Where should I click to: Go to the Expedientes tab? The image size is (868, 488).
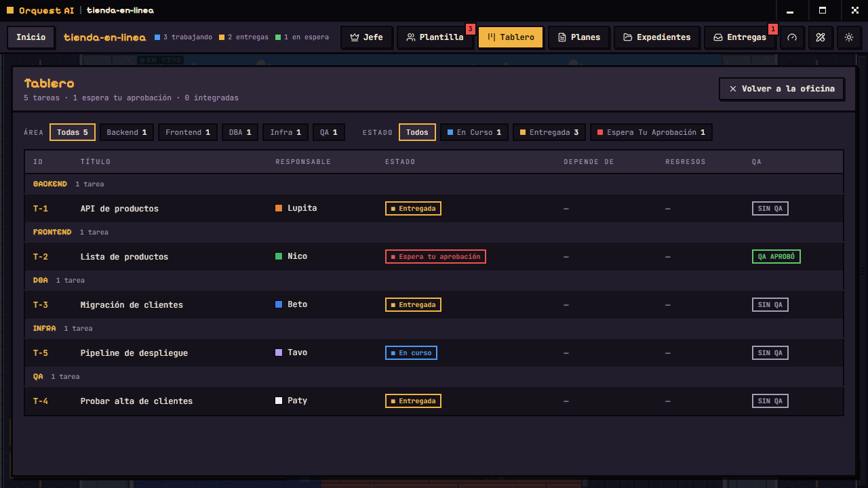656,37
